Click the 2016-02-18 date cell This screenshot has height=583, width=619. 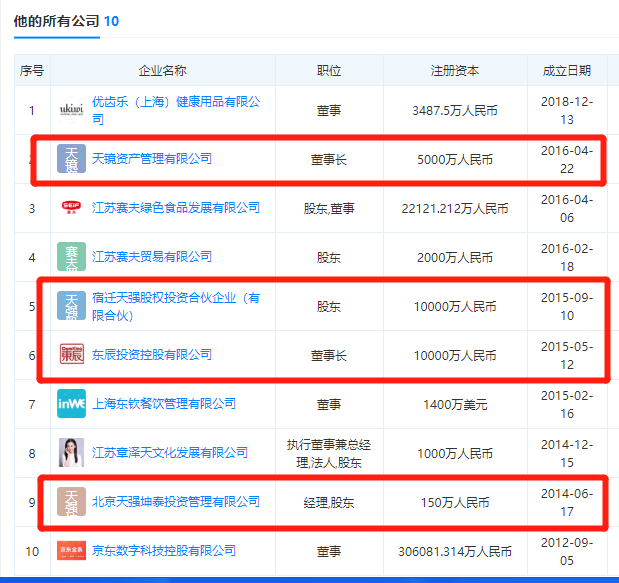(567, 257)
